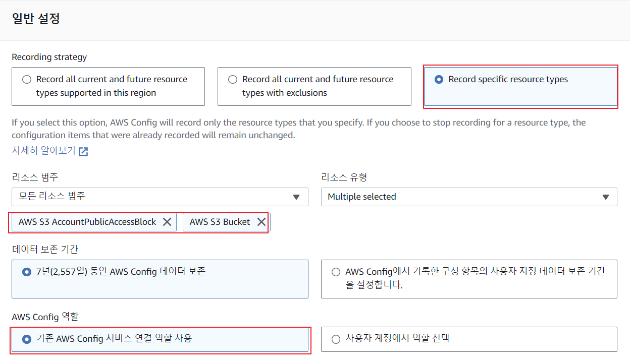The image size is (630, 364).
Task: Click the Recording strategy label
Action: 49,57
